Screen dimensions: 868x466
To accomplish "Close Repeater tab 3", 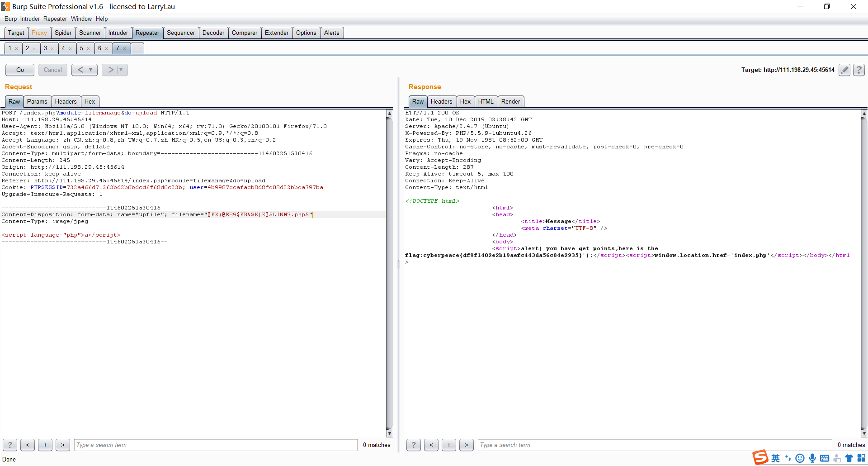I will pyautogui.click(x=52, y=49).
